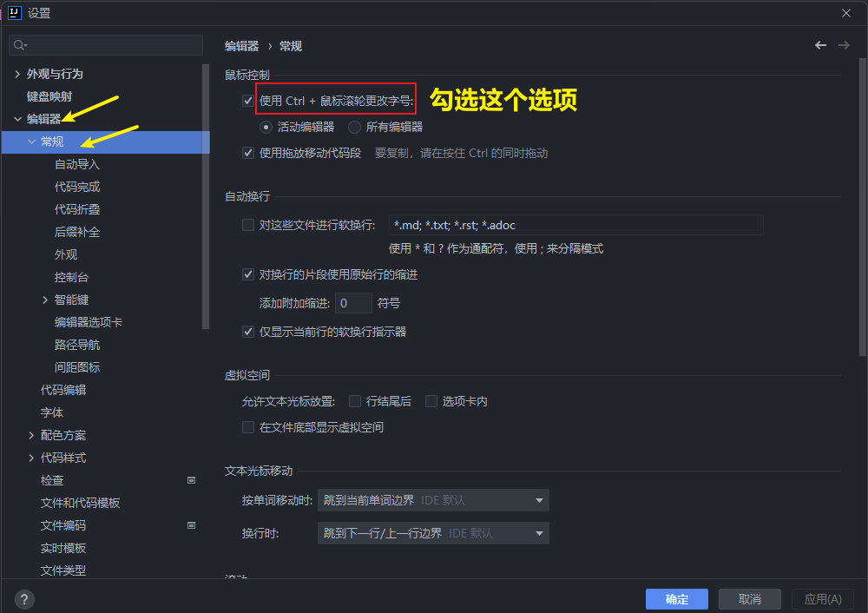Select the 所有编辑器 radio button

click(355, 127)
